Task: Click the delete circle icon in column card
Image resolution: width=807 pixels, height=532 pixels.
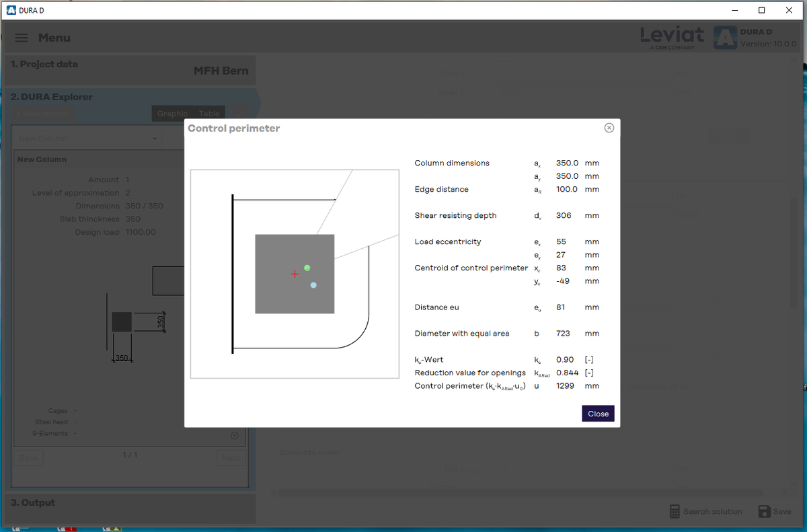Action: pyautogui.click(x=235, y=436)
